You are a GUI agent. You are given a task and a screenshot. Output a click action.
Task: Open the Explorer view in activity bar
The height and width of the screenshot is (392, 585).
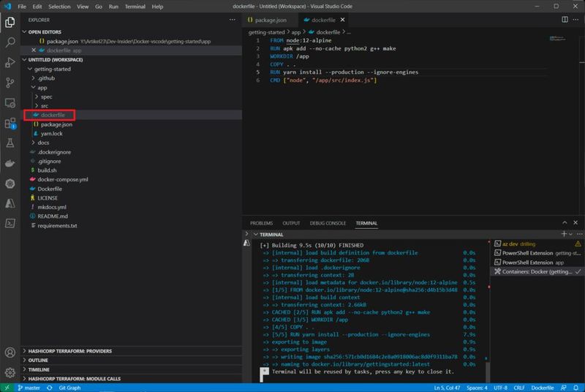pyautogui.click(x=10, y=23)
